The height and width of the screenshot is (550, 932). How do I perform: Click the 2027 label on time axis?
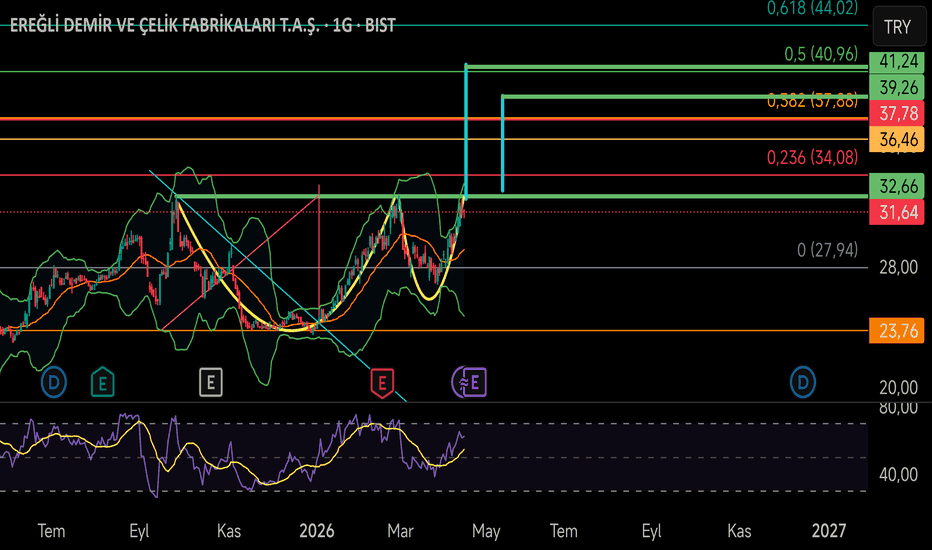[829, 531]
